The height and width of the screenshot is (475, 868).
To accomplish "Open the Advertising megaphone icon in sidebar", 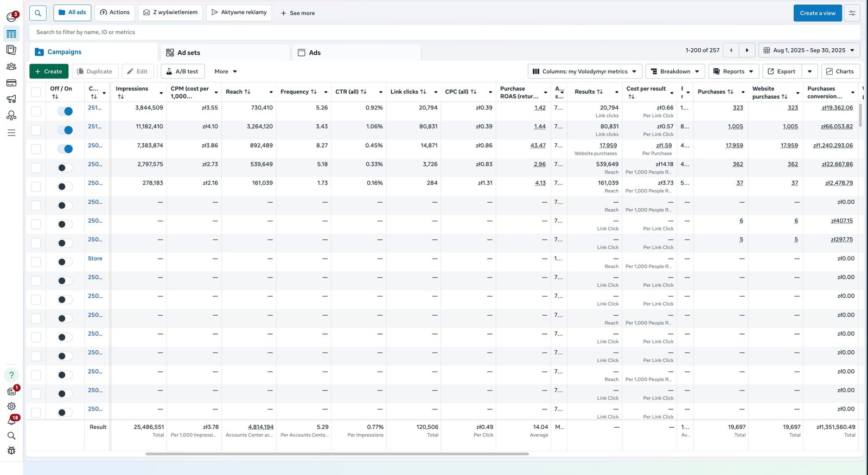I will 11,99.
